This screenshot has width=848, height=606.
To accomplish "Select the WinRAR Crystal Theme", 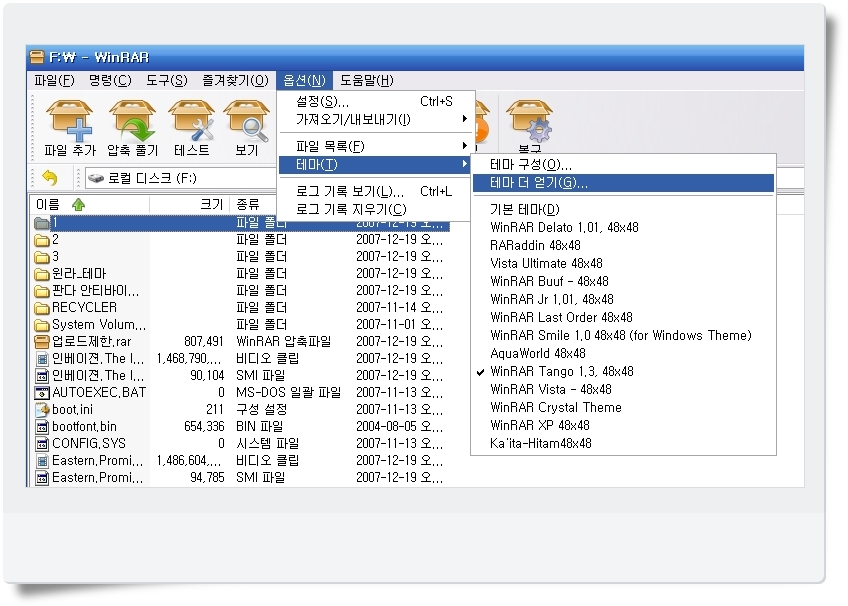I will coord(623,408).
